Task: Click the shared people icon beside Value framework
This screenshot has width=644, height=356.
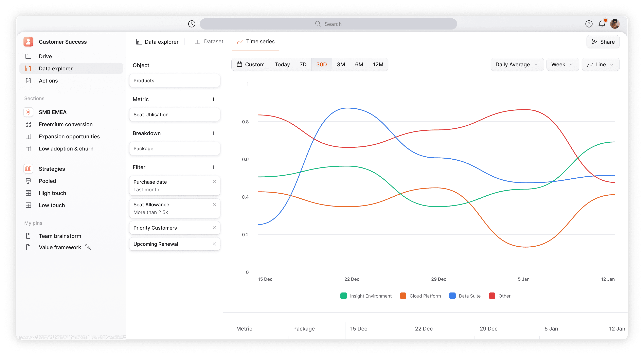Action: pos(88,247)
